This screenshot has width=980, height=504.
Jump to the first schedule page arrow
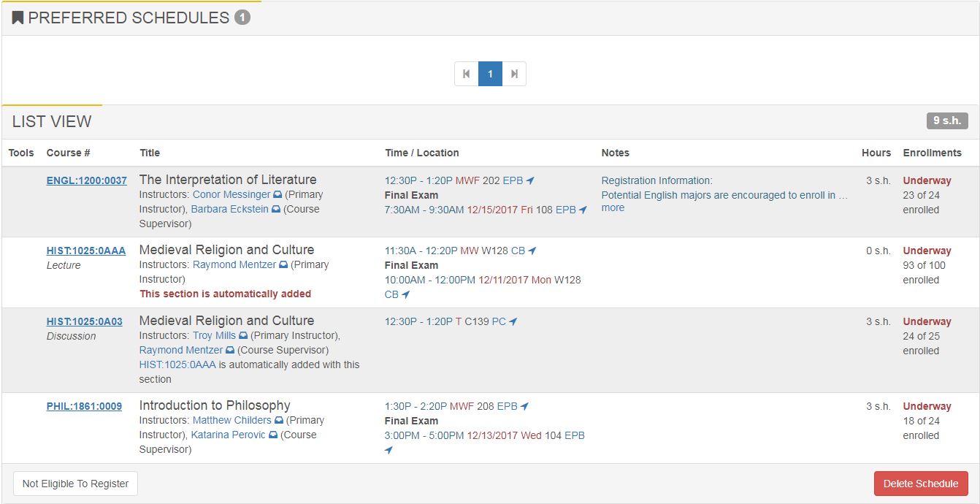tap(467, 74)
